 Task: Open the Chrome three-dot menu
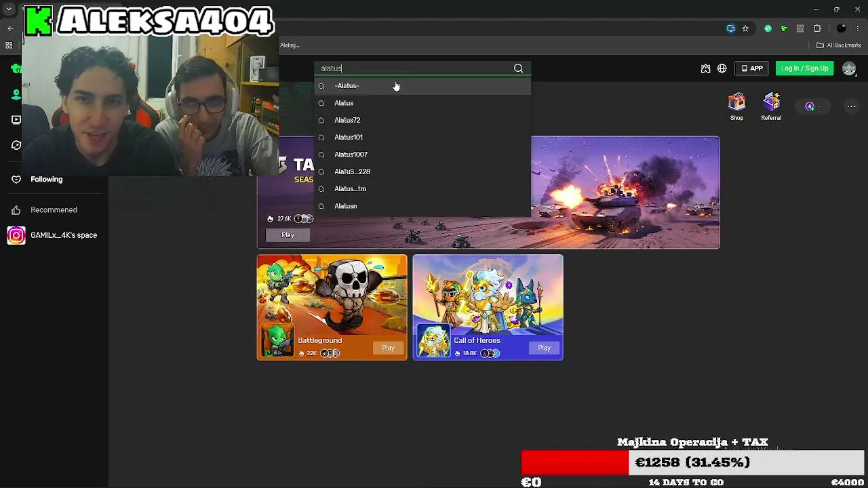click(859, 28)
